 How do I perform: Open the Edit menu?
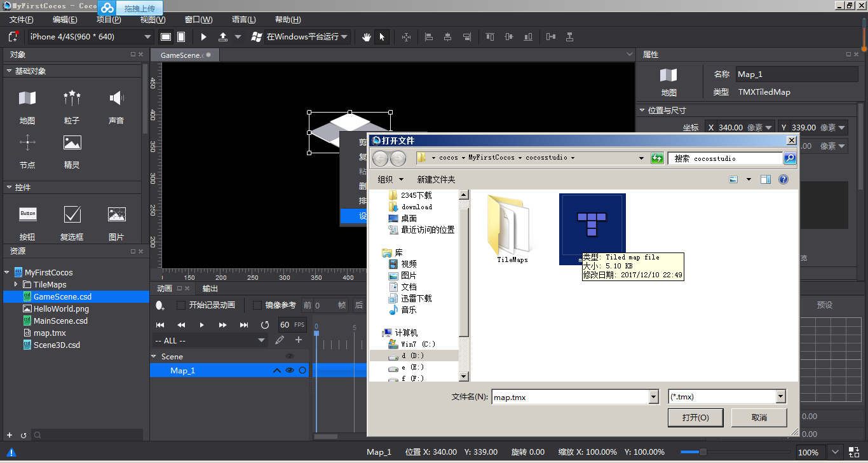click(x=65, y=20)
